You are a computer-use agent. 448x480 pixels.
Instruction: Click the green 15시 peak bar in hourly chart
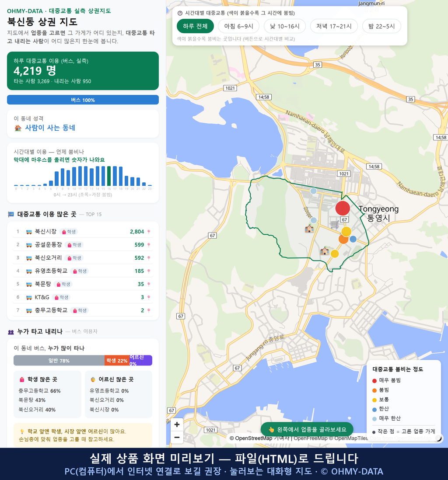pyautogui.click(x=109, y=176)
